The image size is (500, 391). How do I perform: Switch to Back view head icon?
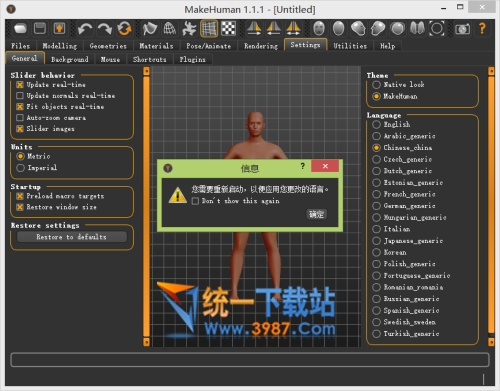[x=339, y=29]
